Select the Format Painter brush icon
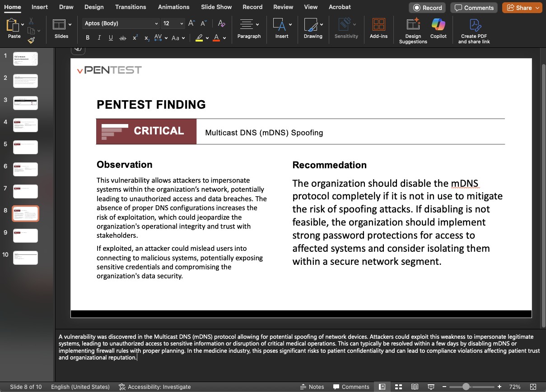This screenshot has width=546, height=392. (31, 40)
